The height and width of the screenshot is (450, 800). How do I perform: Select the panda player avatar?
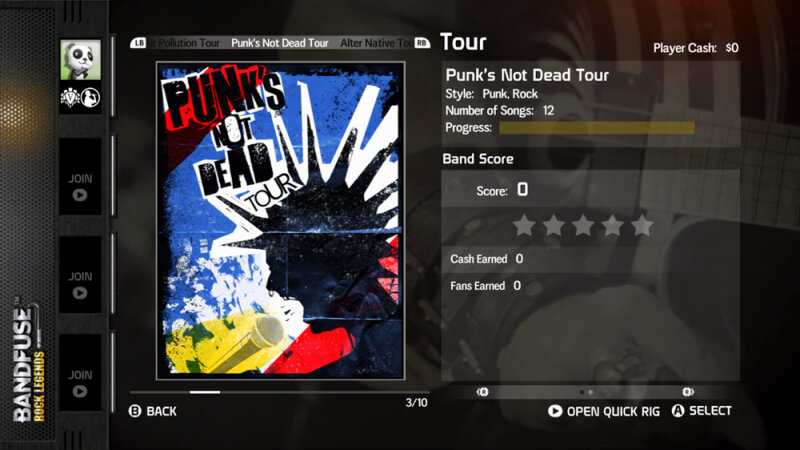click(x=81, y=60)
